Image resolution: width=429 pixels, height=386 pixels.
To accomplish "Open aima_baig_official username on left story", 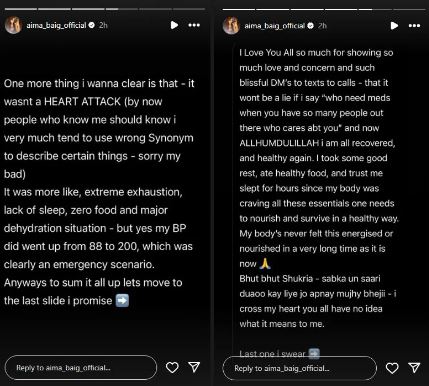I will pos(56,25).
